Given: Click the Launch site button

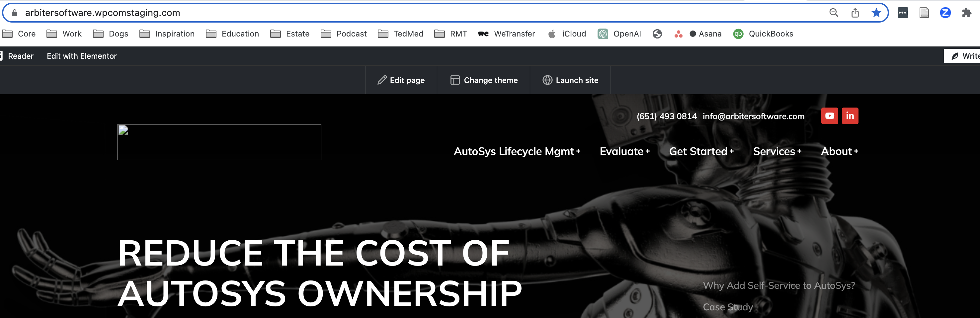Looking at the screenshot, I should click(x=570, y=80).
